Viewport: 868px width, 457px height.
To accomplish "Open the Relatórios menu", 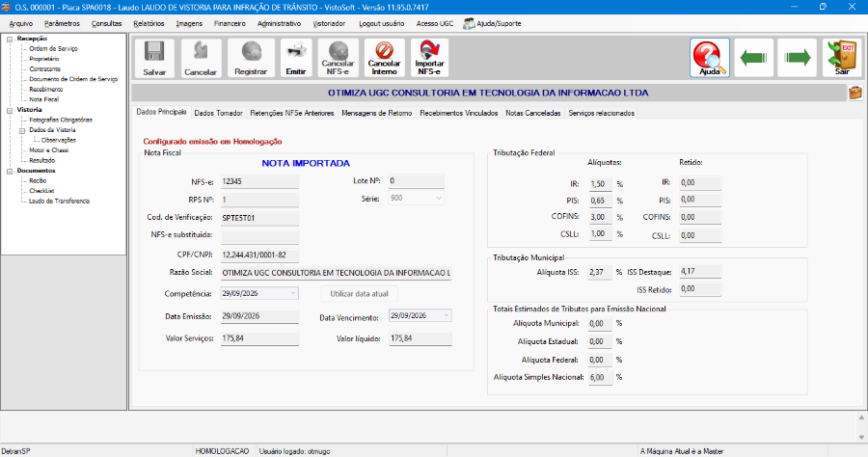I will click(x=149, y=24).
